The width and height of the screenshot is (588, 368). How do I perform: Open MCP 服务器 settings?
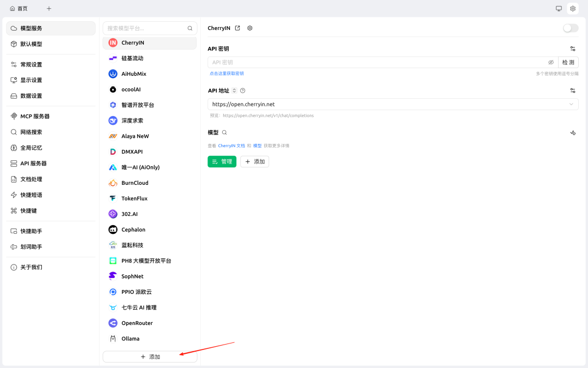(x=51, y=117)
